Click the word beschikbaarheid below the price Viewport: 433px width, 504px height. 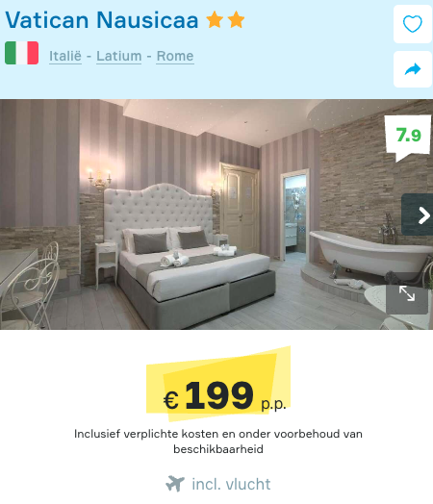click(x=218, y=449)
